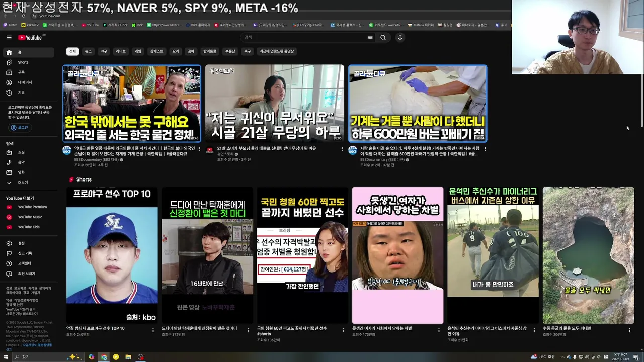Open 고객센터 help center
The height and width of the screenshot is (362, 644).
(29, 263)
